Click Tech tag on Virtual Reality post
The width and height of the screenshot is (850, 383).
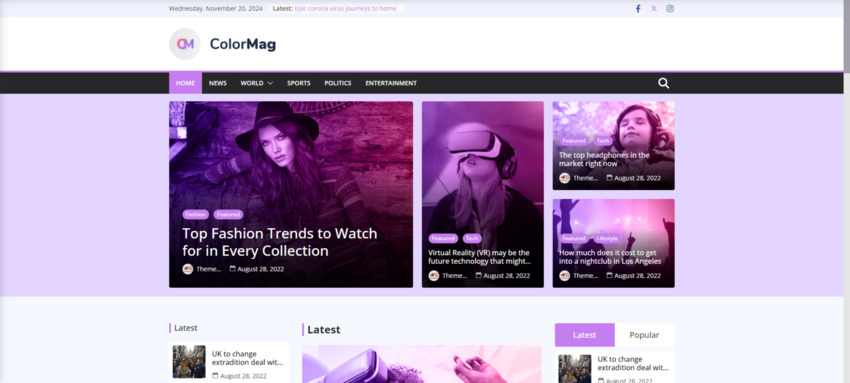472,238
